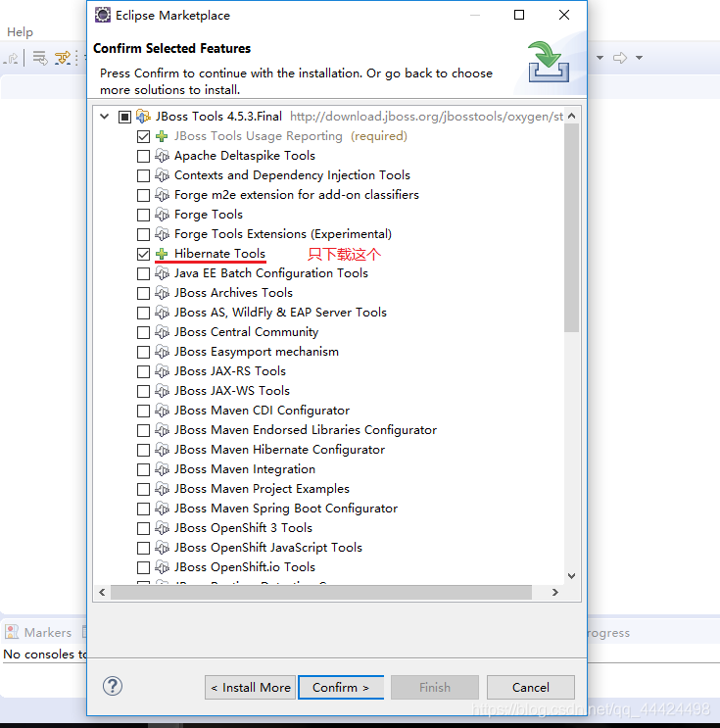Image resolution: width=720 pixels, height=728 pixels.
Task: Click the download.jboss.org URL text
Action: 427,117
